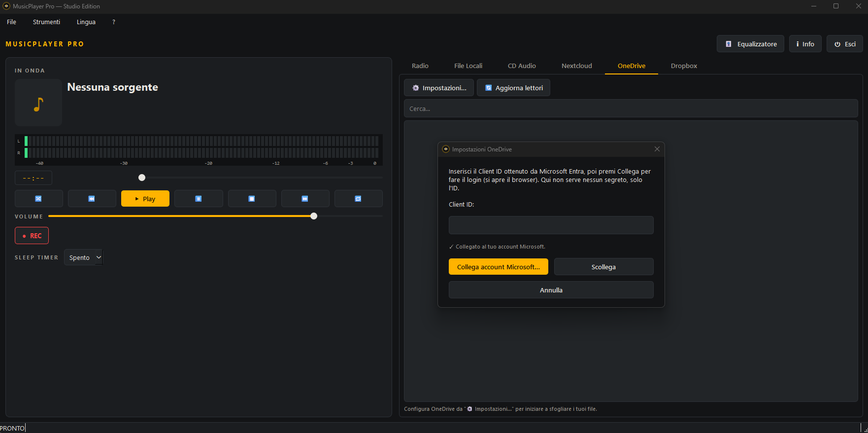Minimize the MusicPlayer Pro window
This screenshot has width=868, height=433.
point(814,6)
